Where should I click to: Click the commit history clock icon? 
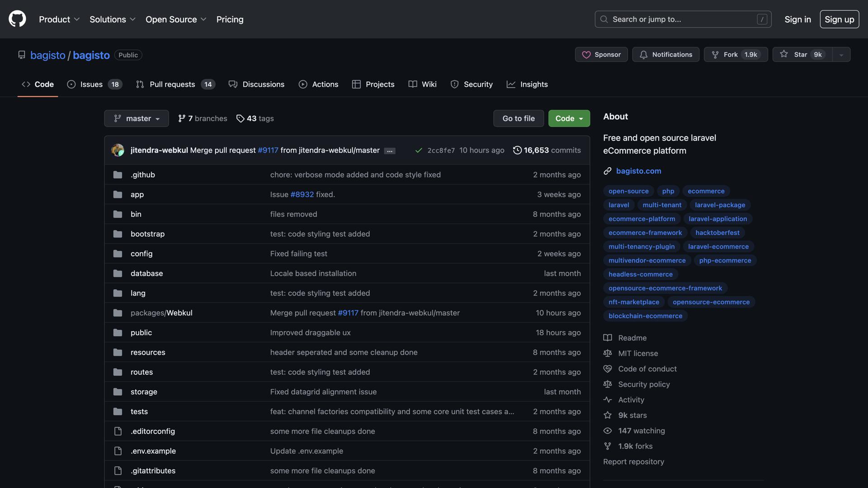pyautogui.click(x=517, y=150)
